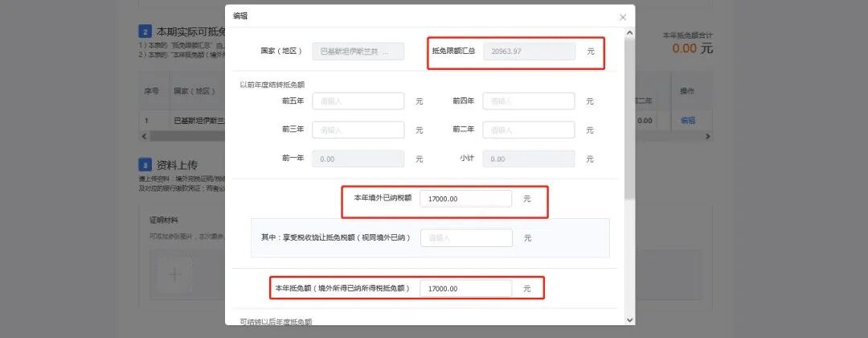Click the 资料上传 section heading
Image resolution: width=868 pixels, height=338 pixels.
coord(177,165)
